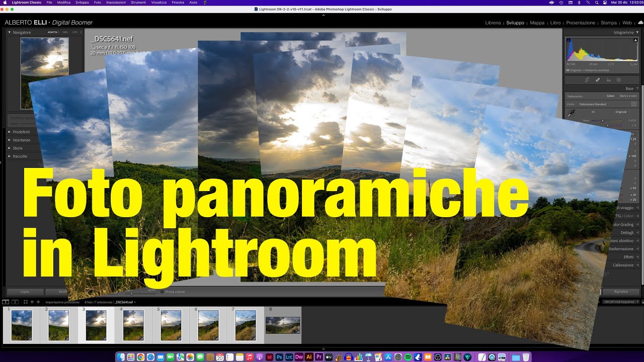Screen dimensions: 644x362
Task: Switch to the Sviluppo module
Action: 515,23
